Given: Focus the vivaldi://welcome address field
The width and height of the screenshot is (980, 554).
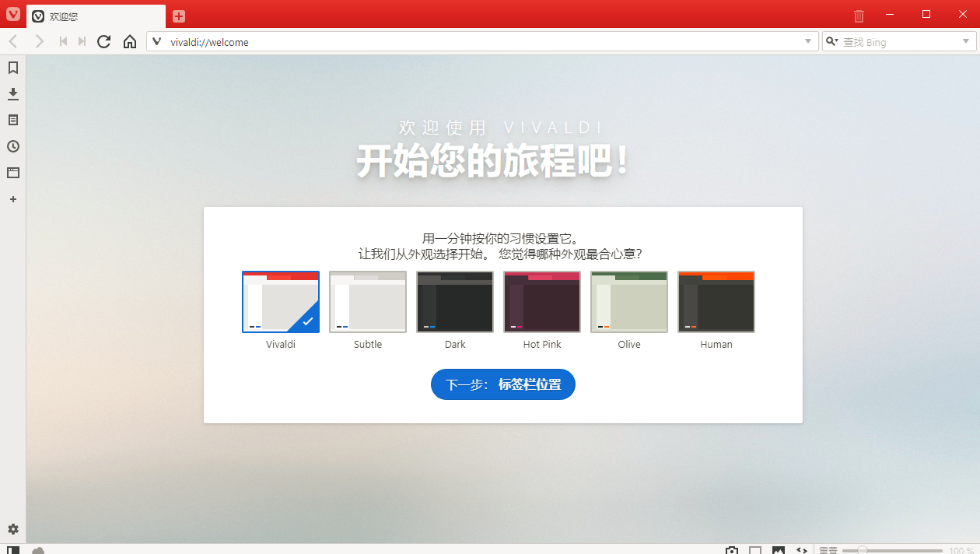Looking at the screenshot, I should (x=484, y=42).
